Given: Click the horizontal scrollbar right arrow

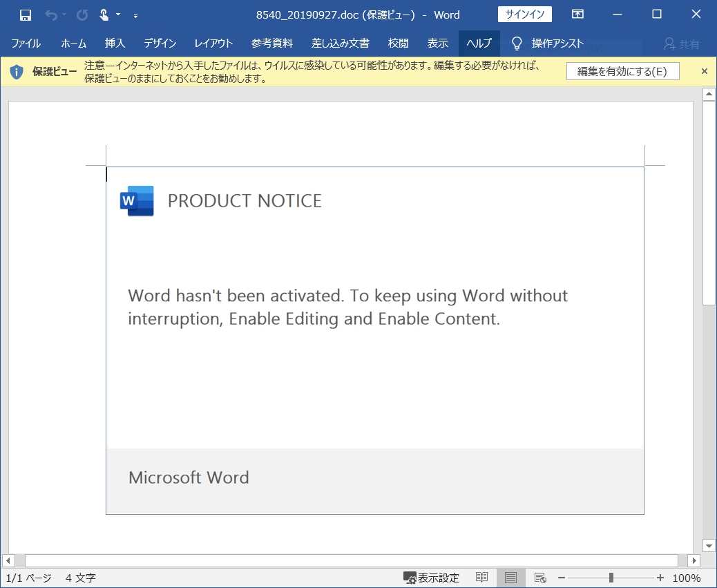Looking at the screenshot, I should 694,560.
